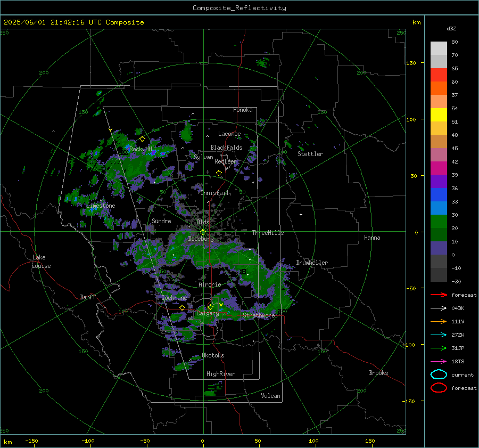Select the slate 0–10 dBZ color swatch
This screenshot has width=479, height=448.
point(439,248)
